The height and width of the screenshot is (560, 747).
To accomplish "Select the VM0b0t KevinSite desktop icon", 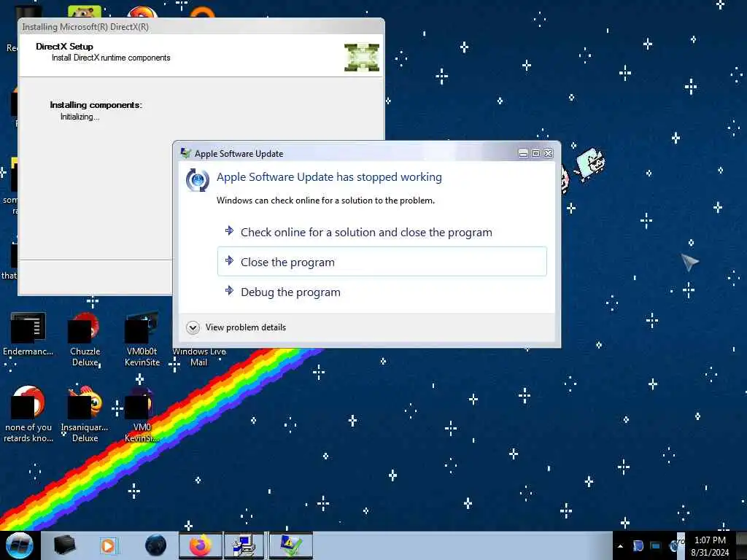I will pyautogui.click(x=142, y=339).
